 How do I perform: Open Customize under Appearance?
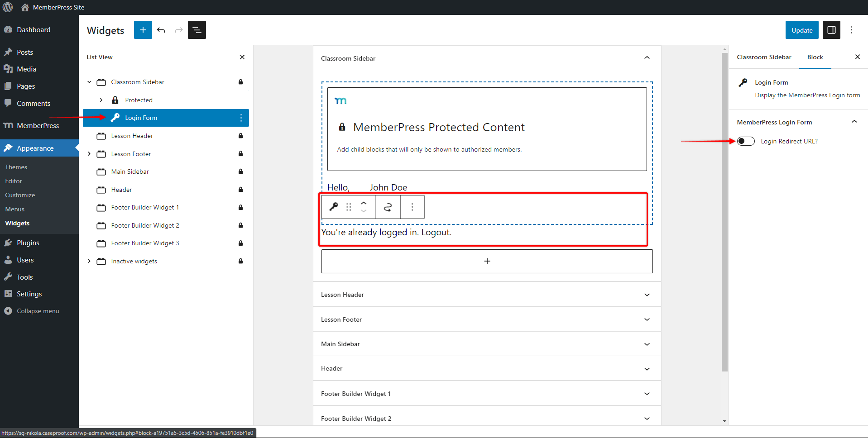[20, 195]
